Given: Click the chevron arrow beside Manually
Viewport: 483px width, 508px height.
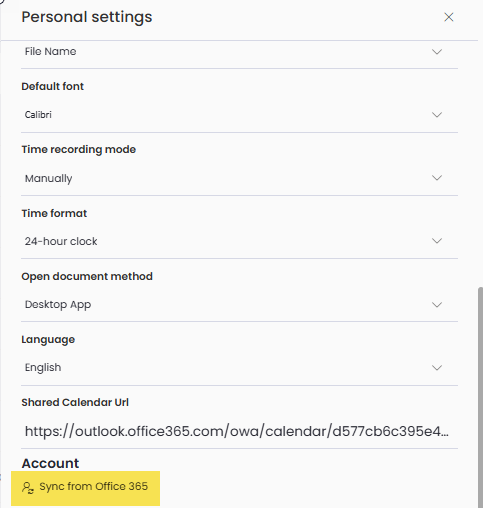Looking at the screenshot, I should (437, 178).
